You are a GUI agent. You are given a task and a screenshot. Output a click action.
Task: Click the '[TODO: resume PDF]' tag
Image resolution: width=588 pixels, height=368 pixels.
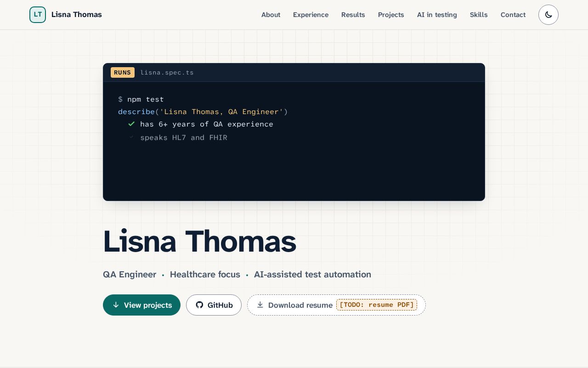coord(377,305)
